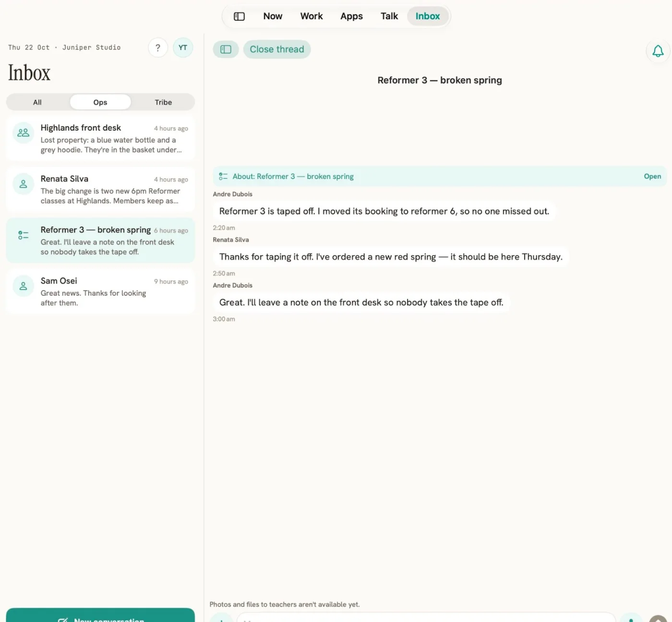Click the Close thread button
The height and width of the screenshot is (622, 672).
pos(277,49)
